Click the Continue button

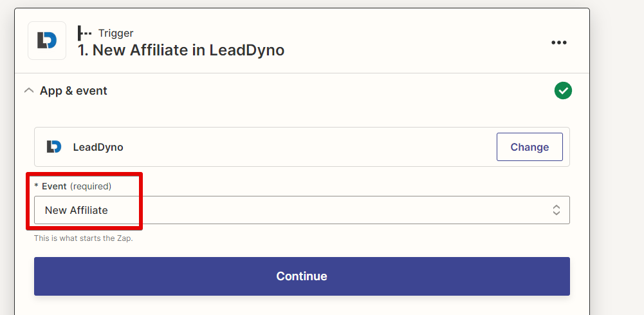click(x=302, y=276)
